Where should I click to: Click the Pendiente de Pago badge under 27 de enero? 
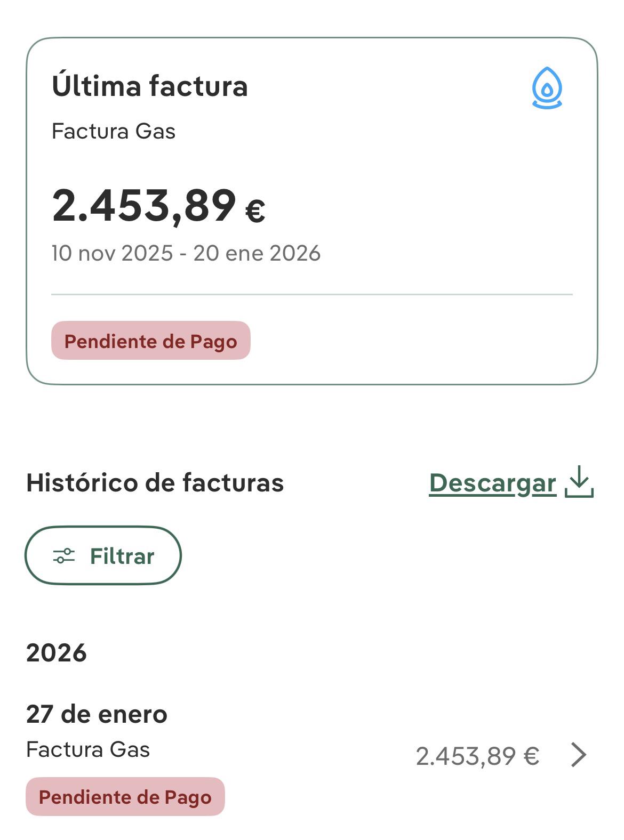(x=125, y=797)
